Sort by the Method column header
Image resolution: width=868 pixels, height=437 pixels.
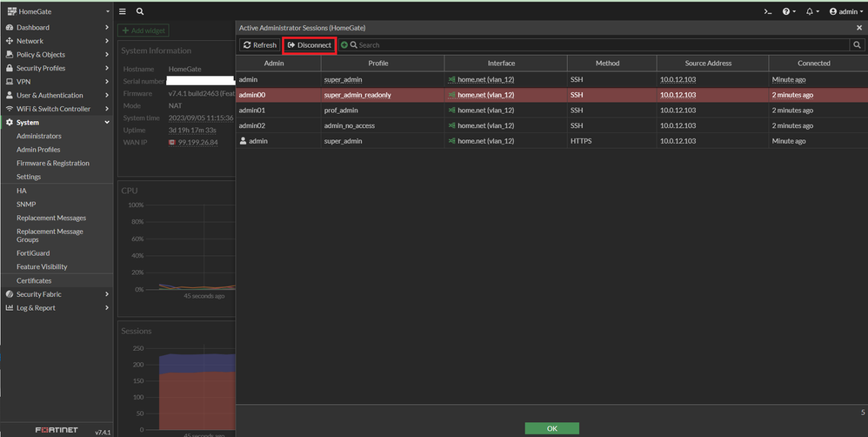click(611, 64)
